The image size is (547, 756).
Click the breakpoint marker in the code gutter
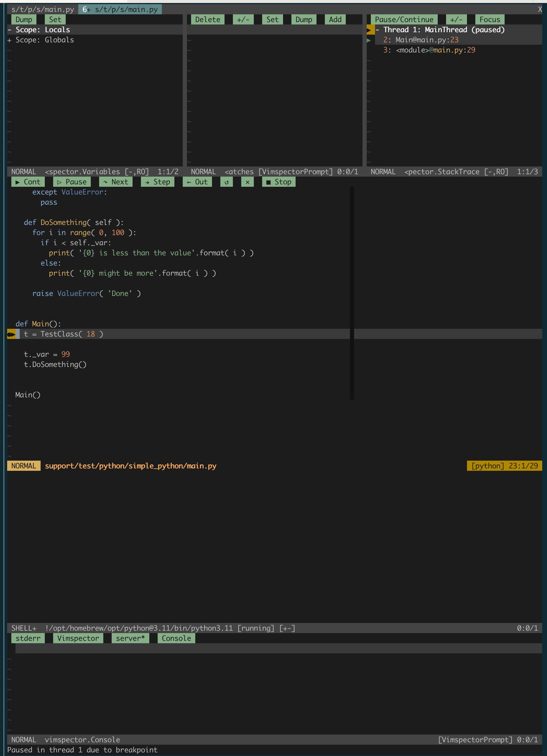tap(11, 334)
